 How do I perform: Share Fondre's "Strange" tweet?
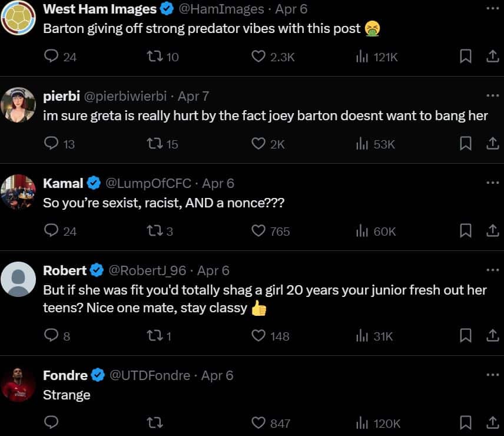click(x=492, y=423)
